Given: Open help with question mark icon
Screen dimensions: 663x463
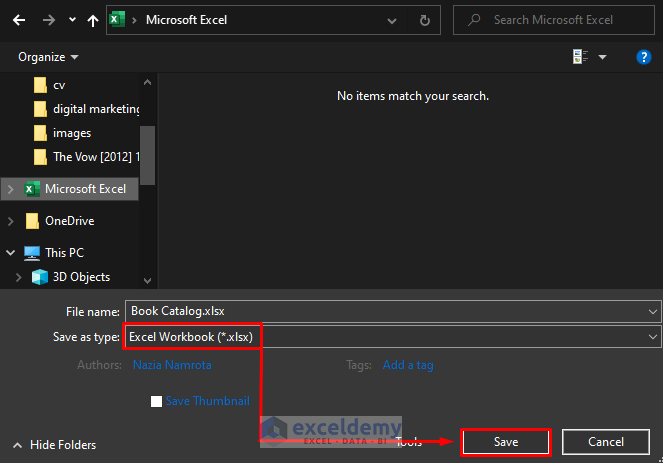Looking at the screenshot, I should [x=644, y=57].
